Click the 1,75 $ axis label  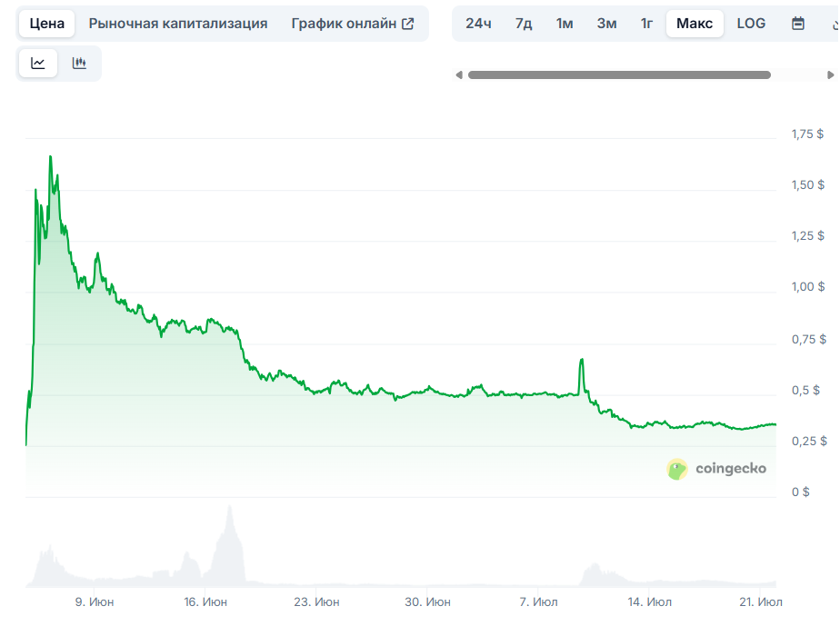[807, 134]
